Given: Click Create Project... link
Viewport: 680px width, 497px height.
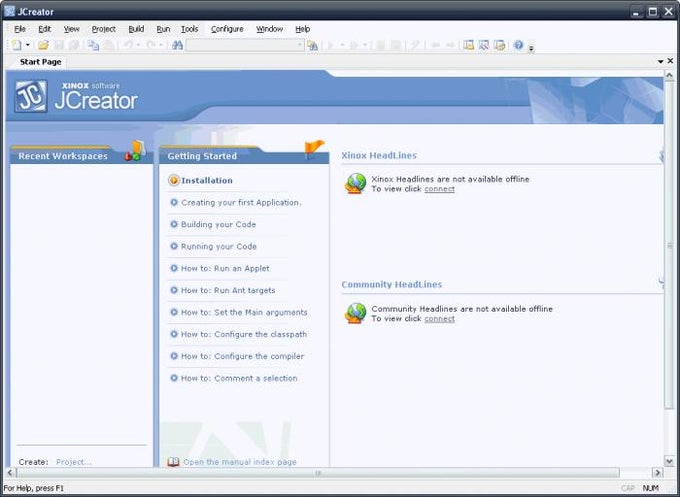Looking at the screenshot, I should pyautogui.click(x=74, y=462).
